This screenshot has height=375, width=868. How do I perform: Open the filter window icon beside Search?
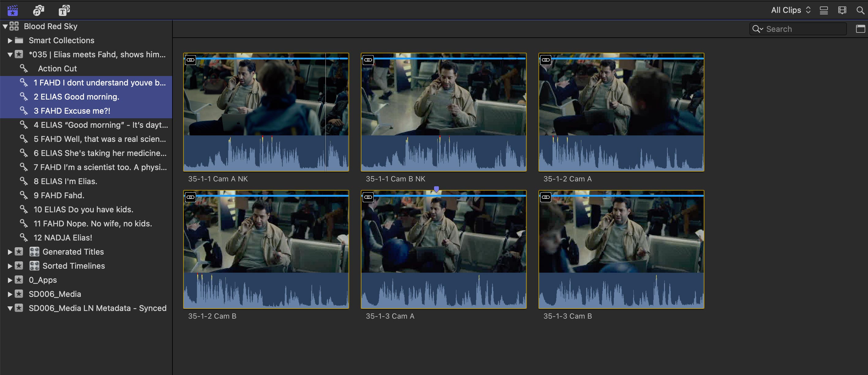point(860,29)
